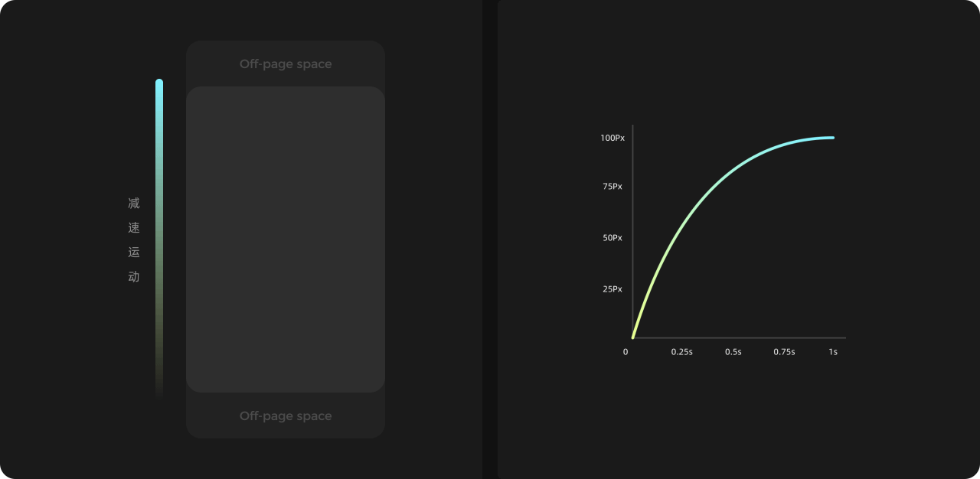Viewport: 980px width, 479px height.
Task: Select the center page card
Action: (x=286, y=239)
